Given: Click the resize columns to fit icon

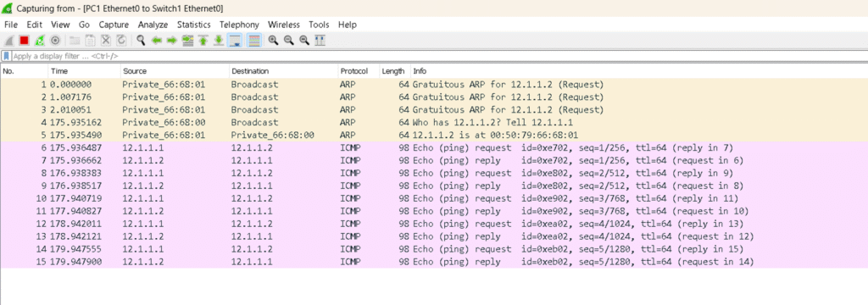Looking at the screenshot, I should point(320,40).
